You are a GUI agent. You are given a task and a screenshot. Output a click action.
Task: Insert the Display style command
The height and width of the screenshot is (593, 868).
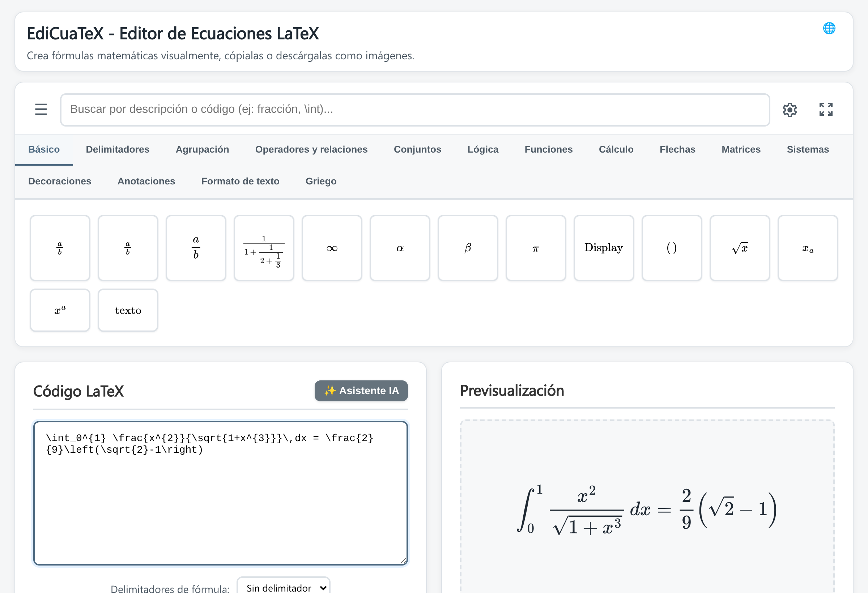(604, 248)
